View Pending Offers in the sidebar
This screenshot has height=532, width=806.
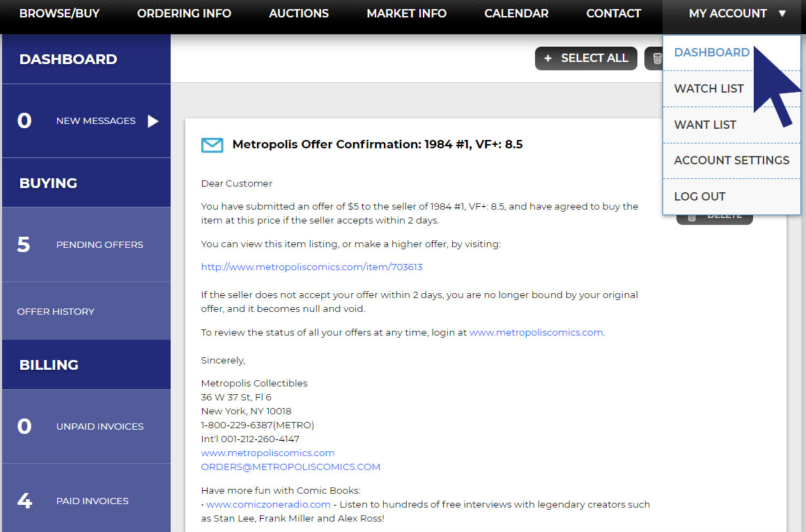click(86, 244)
